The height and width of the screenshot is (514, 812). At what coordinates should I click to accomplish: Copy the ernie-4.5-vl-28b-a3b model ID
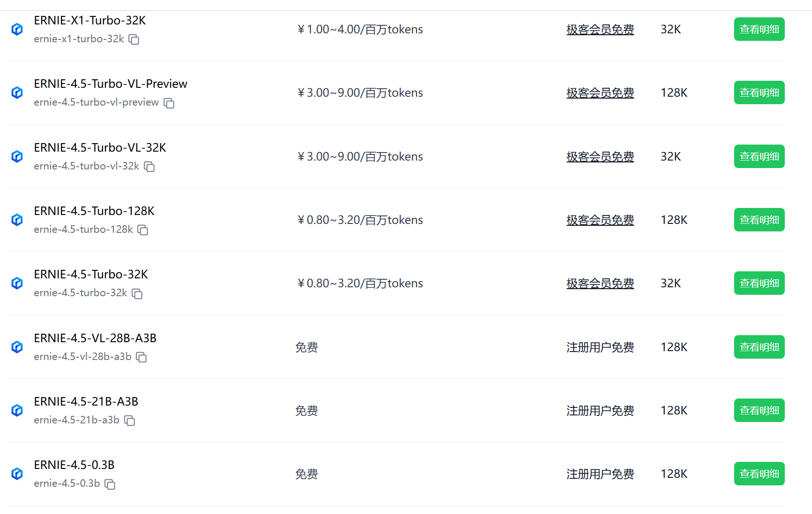tap(142, 357)
